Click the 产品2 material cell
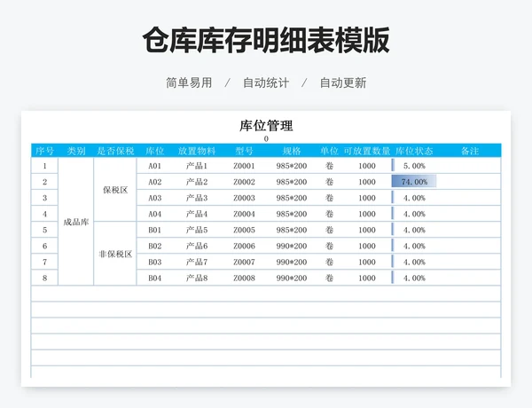532x408 pixels. pos(197,182)
